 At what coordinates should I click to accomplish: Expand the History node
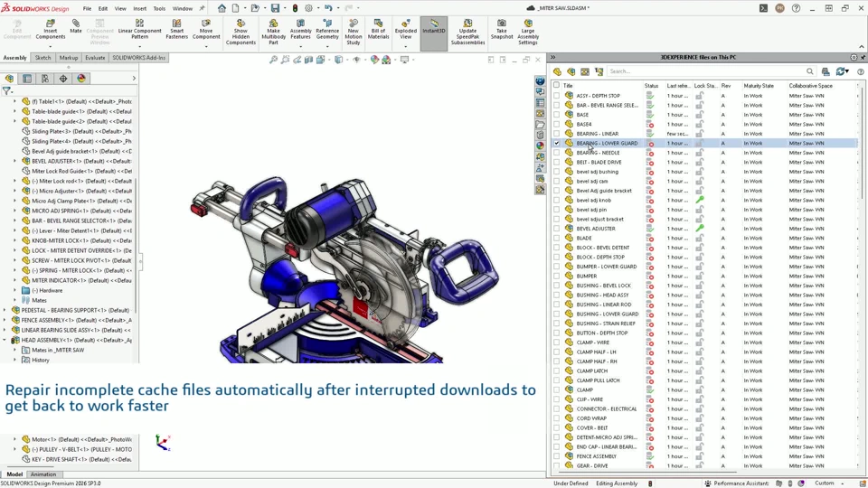point(15,361)
